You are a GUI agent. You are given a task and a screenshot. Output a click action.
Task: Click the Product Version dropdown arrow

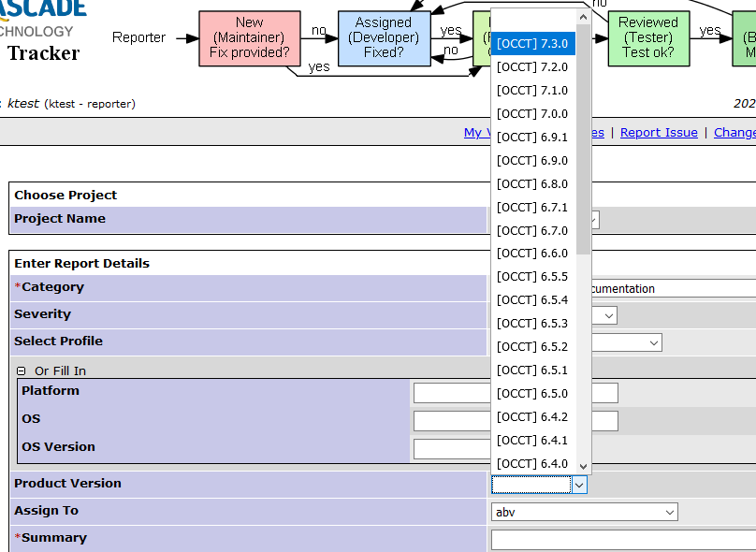click(x=579, y=485)
